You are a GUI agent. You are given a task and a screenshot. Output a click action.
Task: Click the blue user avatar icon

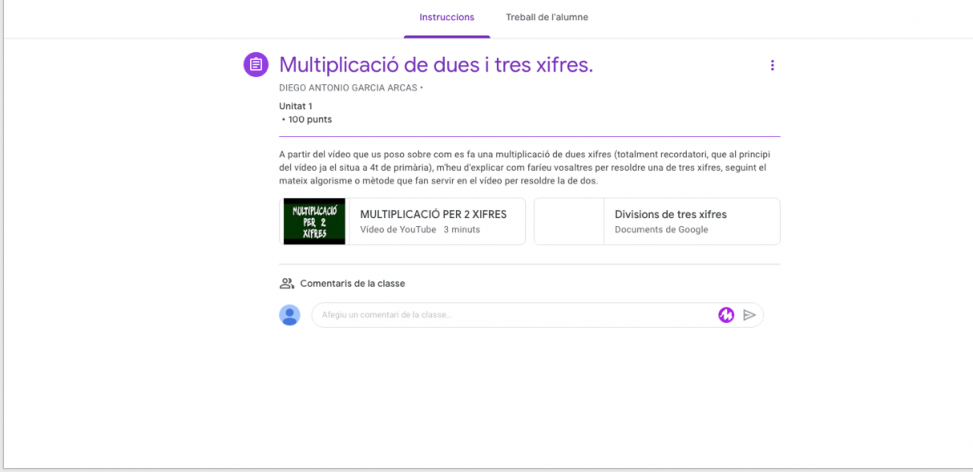[x=290, y=315]
